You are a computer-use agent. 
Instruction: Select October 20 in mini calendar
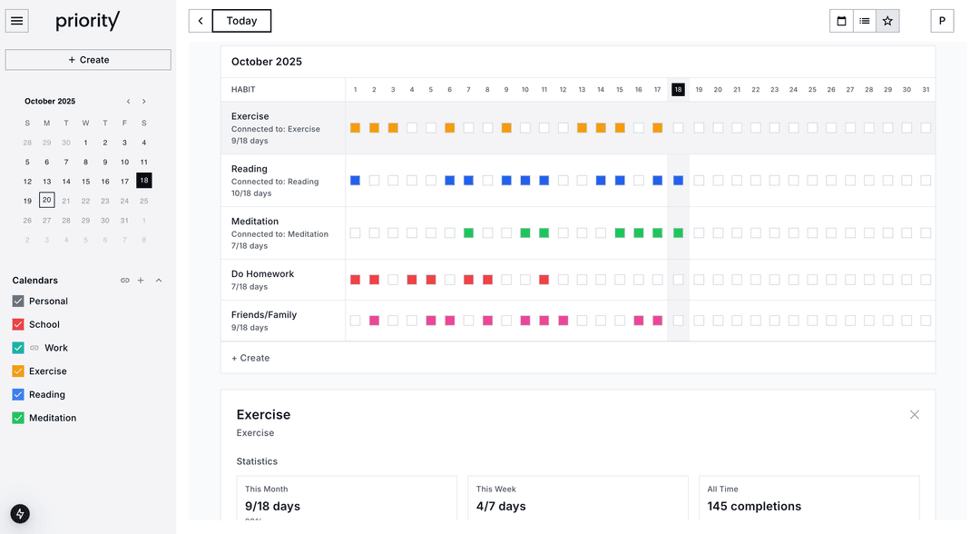coord(46,201)
